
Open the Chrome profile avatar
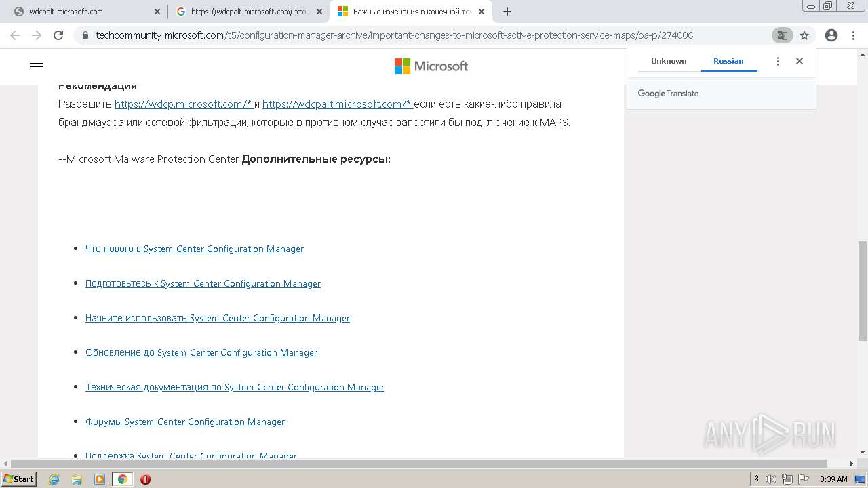tap(831, 35)
